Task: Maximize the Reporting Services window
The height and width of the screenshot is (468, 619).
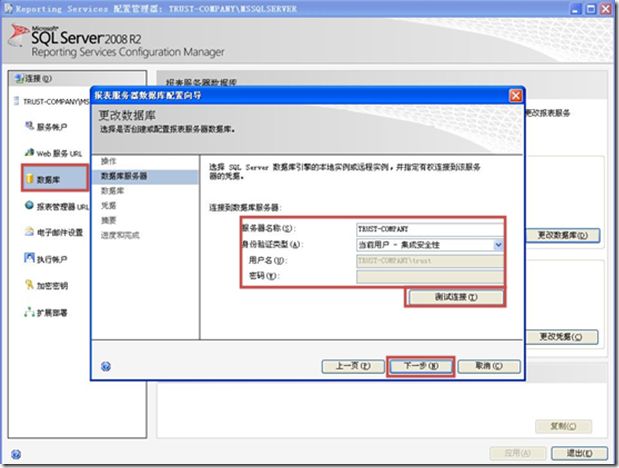Action: (591, 9)
